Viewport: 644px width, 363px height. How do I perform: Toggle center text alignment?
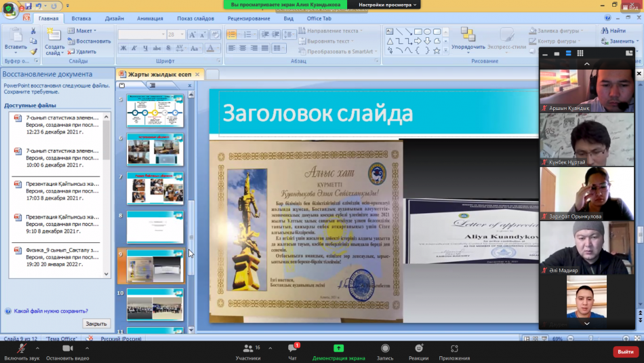point(243,48)
